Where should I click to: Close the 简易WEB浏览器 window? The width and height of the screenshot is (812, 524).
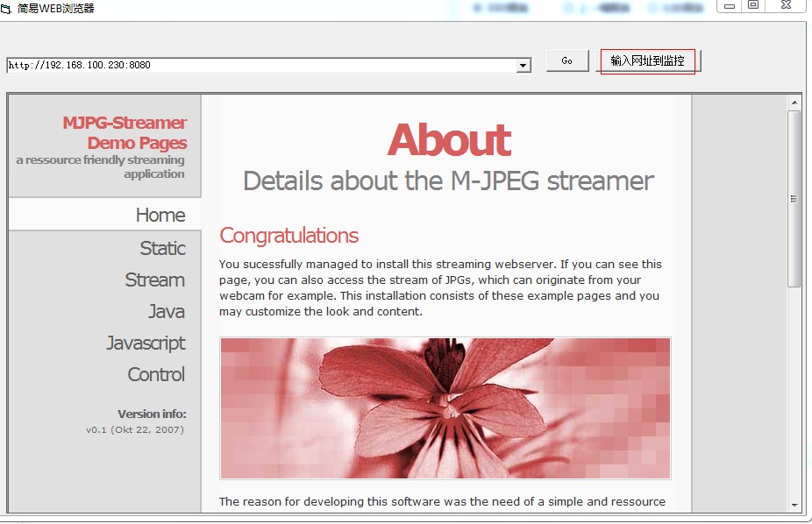pos(787,5)
